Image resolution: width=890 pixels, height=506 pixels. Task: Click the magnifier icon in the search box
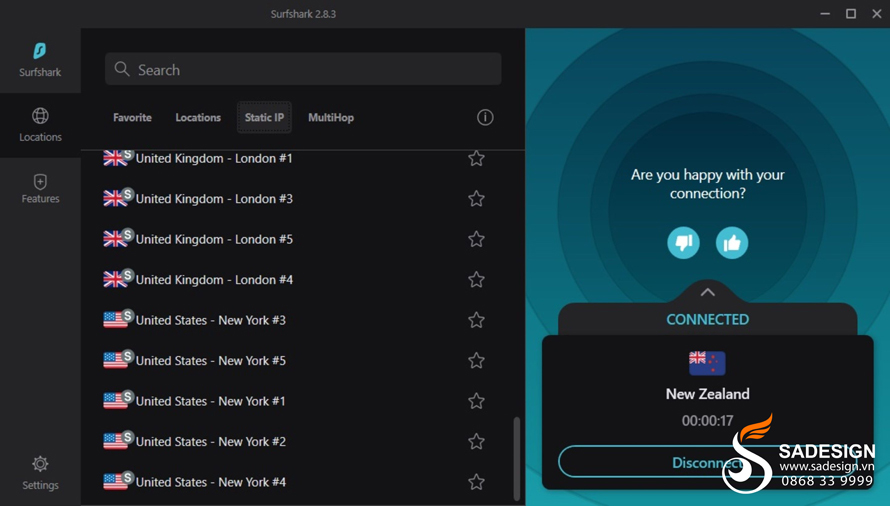pos(121,69)
